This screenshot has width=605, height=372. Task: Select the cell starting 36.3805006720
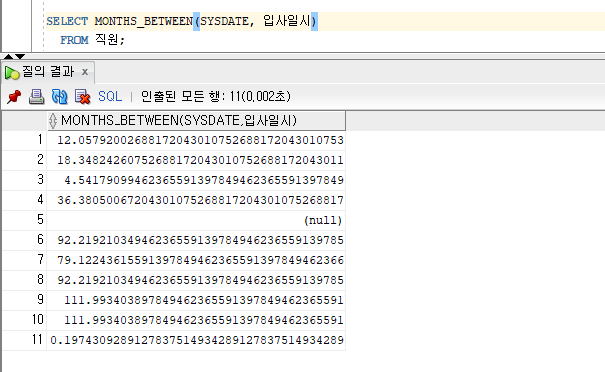[x=196, y=200]
